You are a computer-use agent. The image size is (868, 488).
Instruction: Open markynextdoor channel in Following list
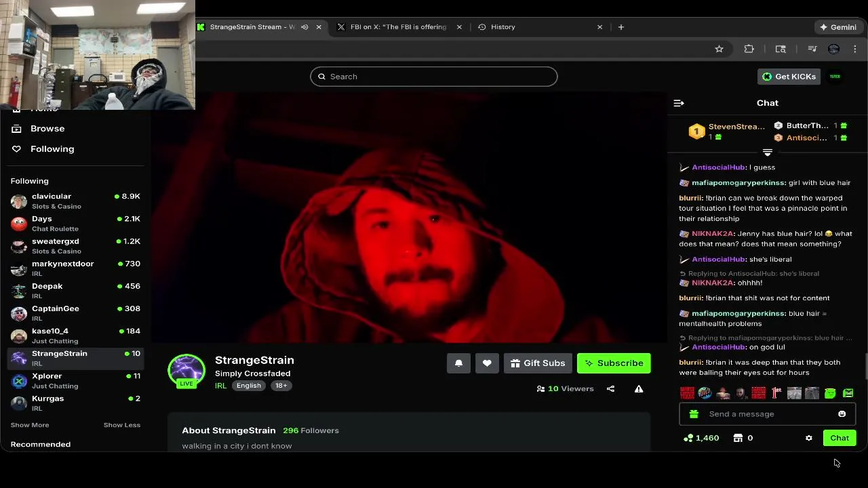click(x=75, y=268)
